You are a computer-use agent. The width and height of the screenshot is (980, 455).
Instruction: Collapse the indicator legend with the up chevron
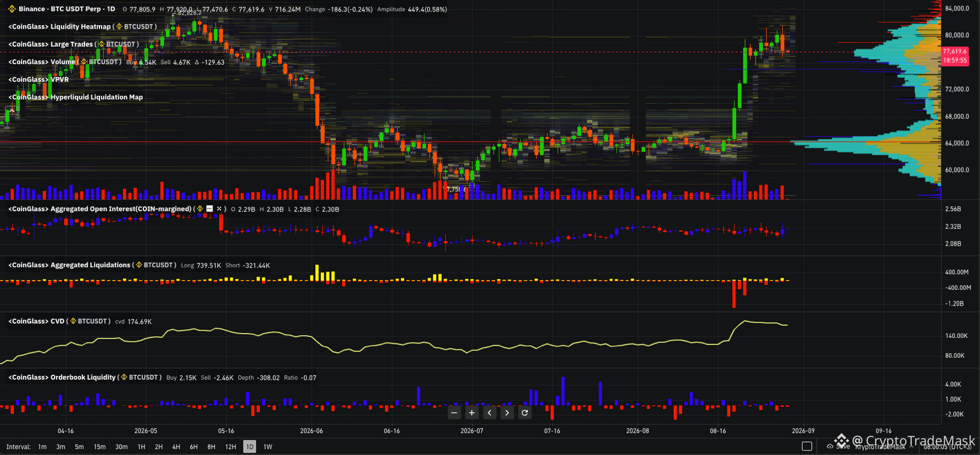tap(12, 110)
